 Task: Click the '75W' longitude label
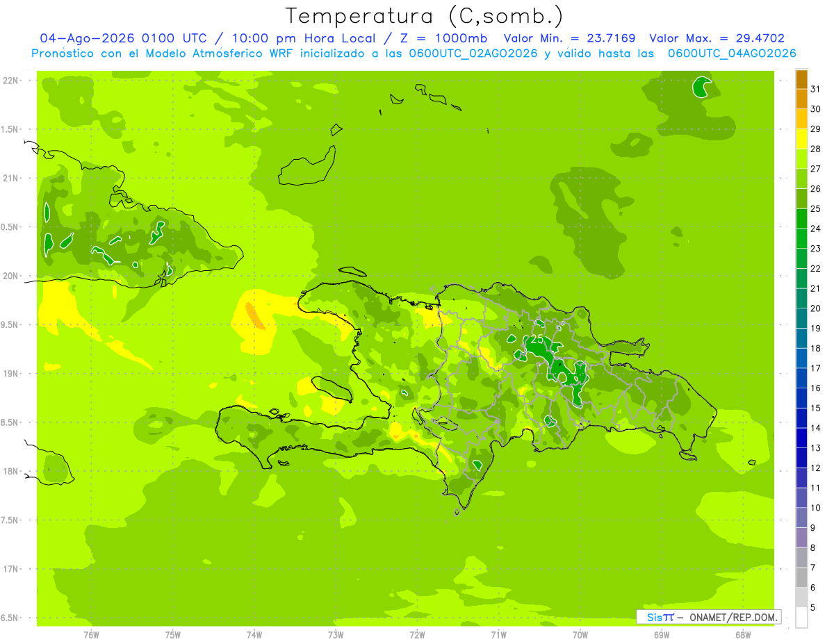[173, 635]
